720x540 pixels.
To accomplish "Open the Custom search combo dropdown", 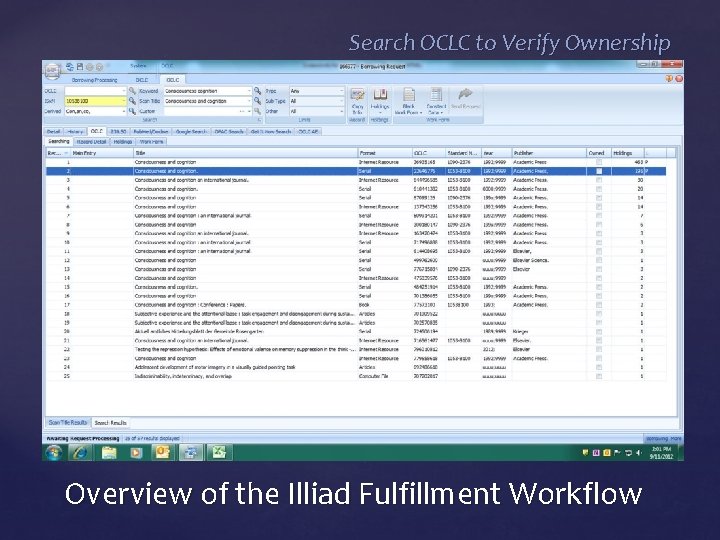I will coord(249,111).
